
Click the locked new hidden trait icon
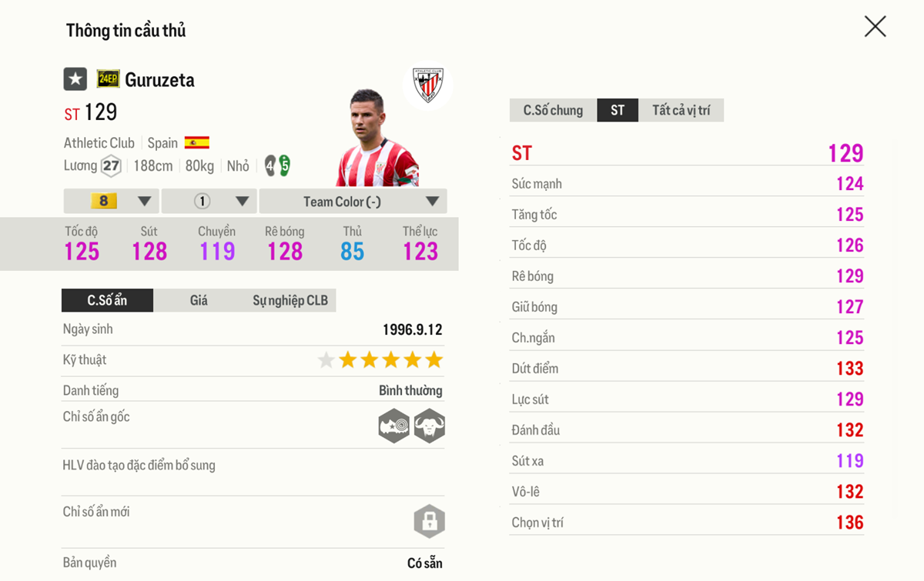(429, 521)
